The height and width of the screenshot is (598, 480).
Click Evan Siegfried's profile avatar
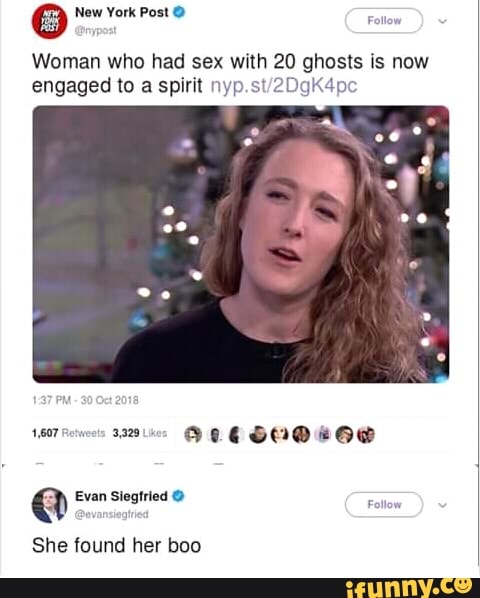[x=50, y=505]
